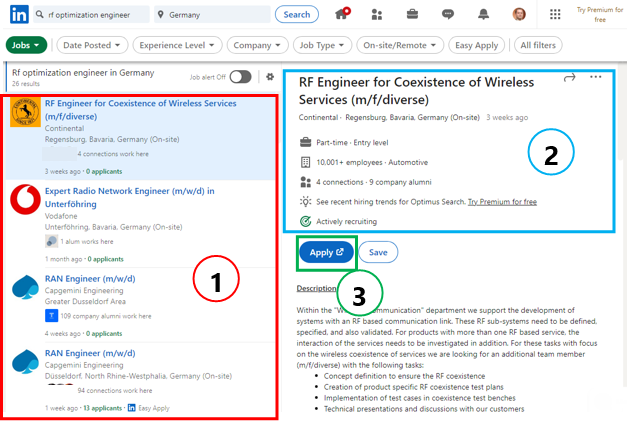Click the location pin icon
Viewport: 627px width, 421px height.
click(160, 14)
